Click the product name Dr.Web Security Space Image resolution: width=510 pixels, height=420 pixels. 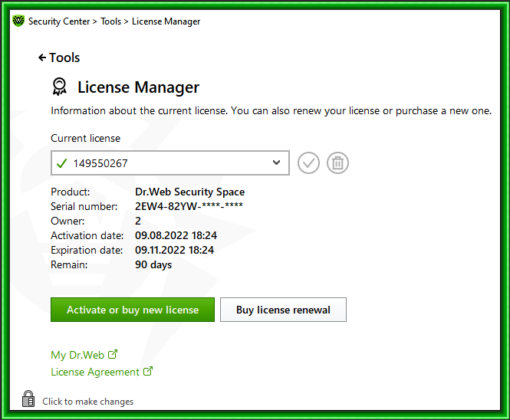(190, 192)
